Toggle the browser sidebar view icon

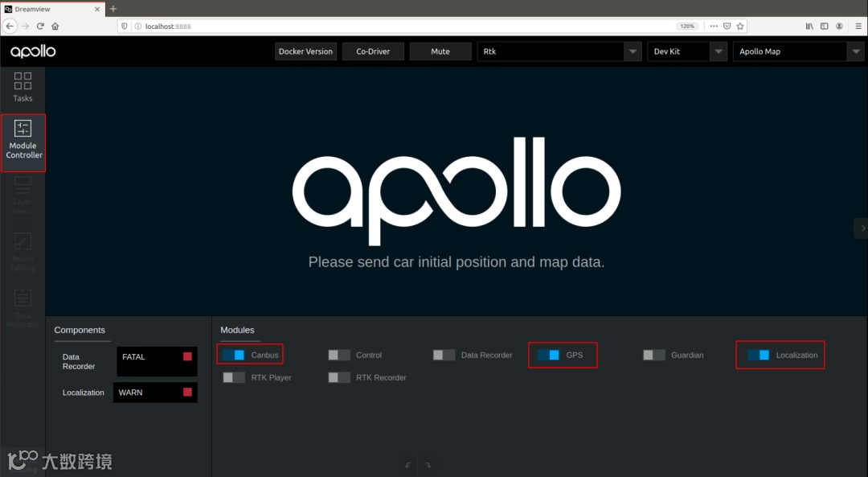click(825, 26)
